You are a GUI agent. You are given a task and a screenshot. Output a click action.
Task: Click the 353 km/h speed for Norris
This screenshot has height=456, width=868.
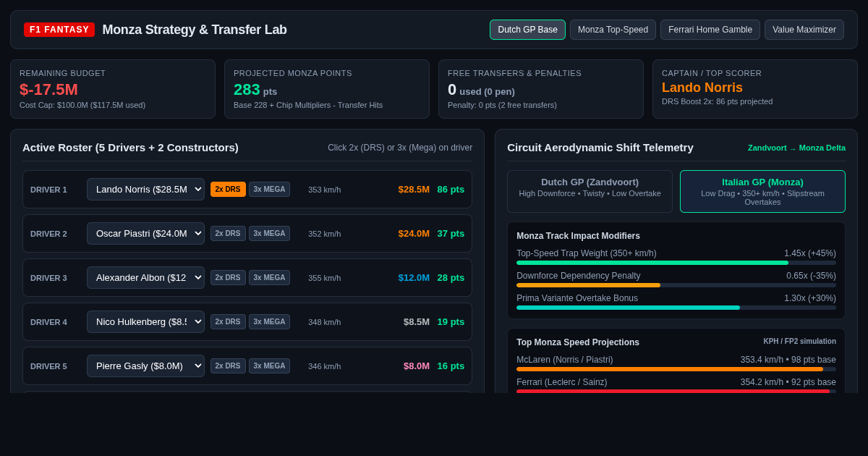[324, 190]
